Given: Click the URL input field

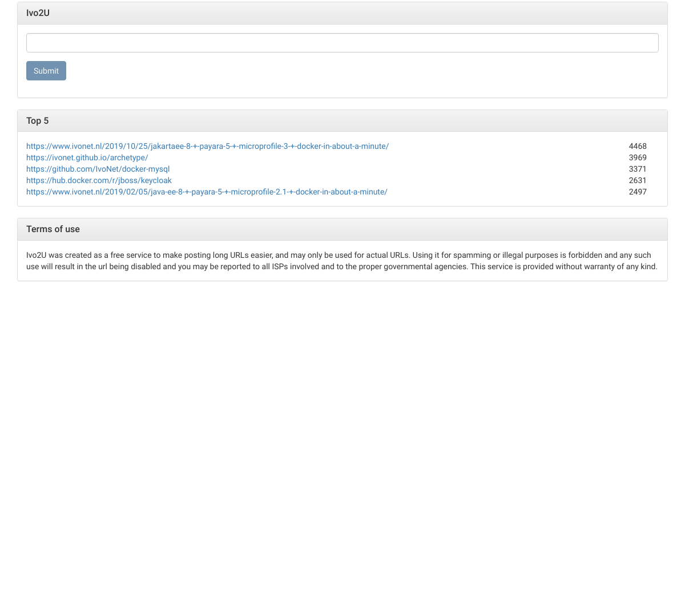Looking at the screenshot, I should (x=342, y=43).
